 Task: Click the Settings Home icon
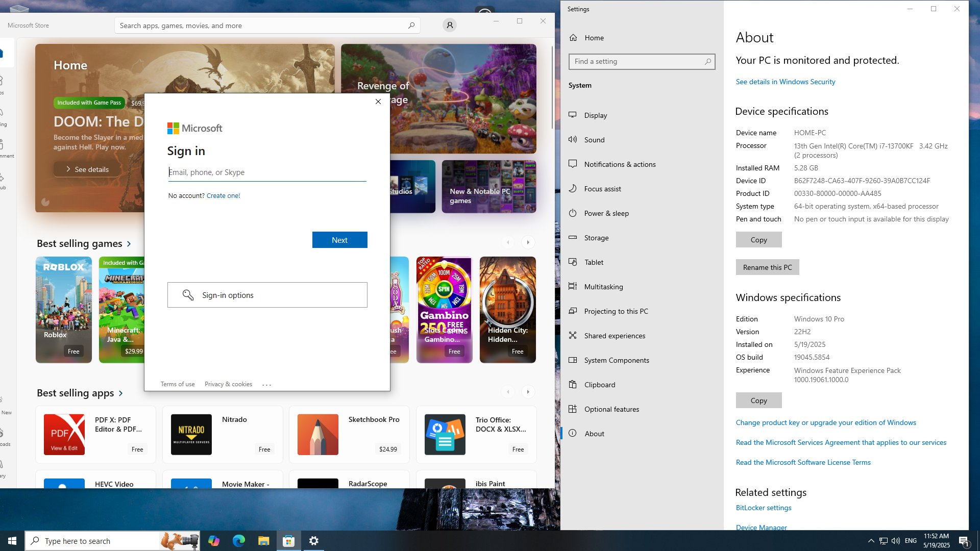click(573, 38)
